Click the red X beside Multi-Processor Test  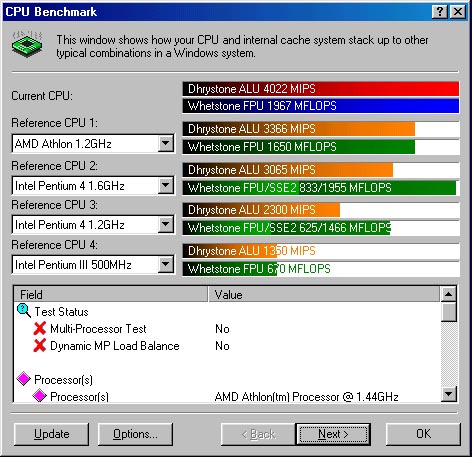coord(40,329)
